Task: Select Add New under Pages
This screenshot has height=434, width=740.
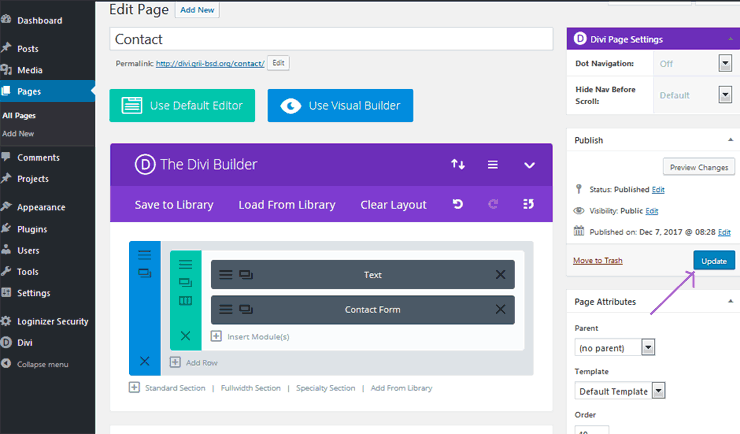Action: coord(18,134)
